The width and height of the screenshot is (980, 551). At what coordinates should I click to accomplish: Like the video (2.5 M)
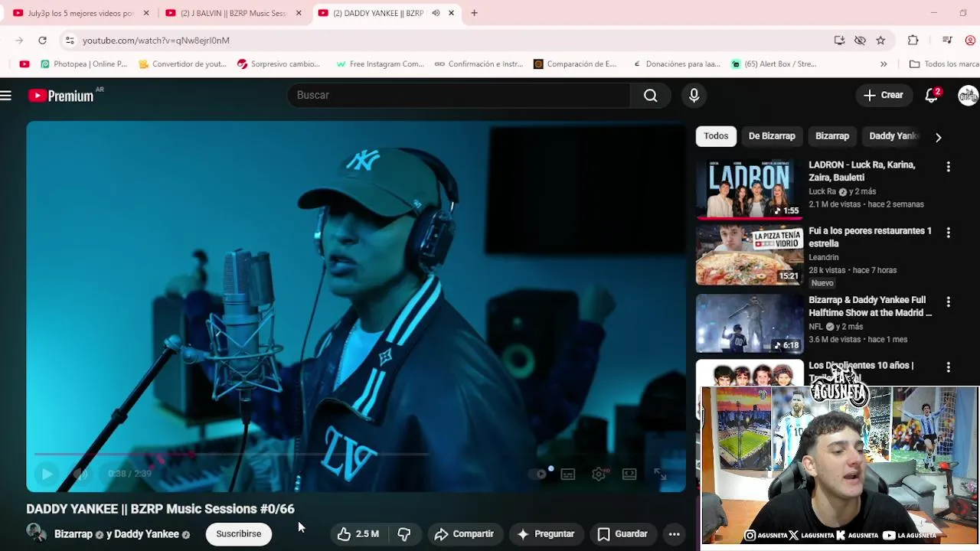[x=358, y=534]
